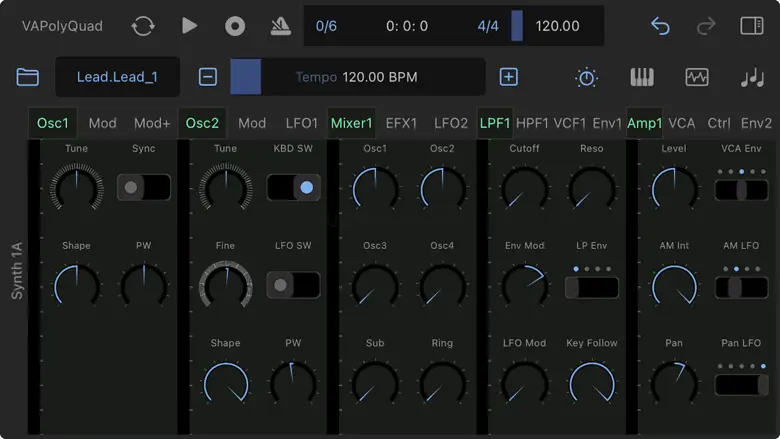Image resolution: width=780 pixels, height=439 pixels.
Task: Click the undo arrow
Action: (x=660, y=26)
